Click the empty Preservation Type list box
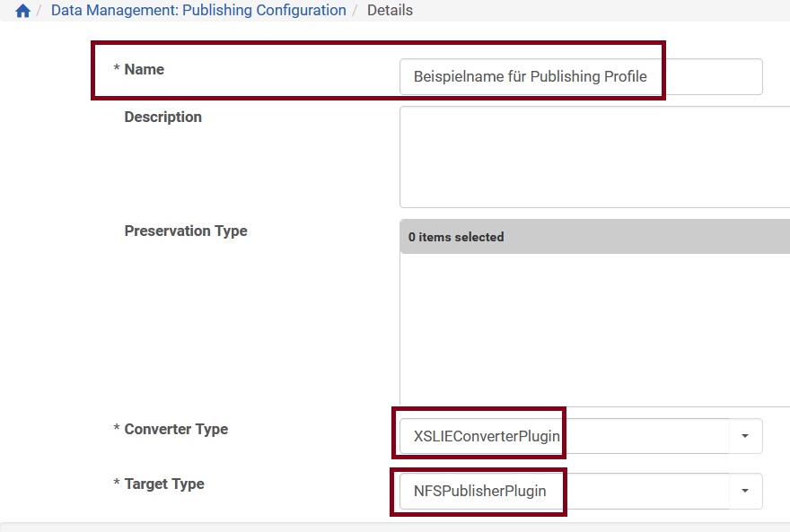Screen dimensions: 790x532 pyautogui.click(x=594, y=329)
